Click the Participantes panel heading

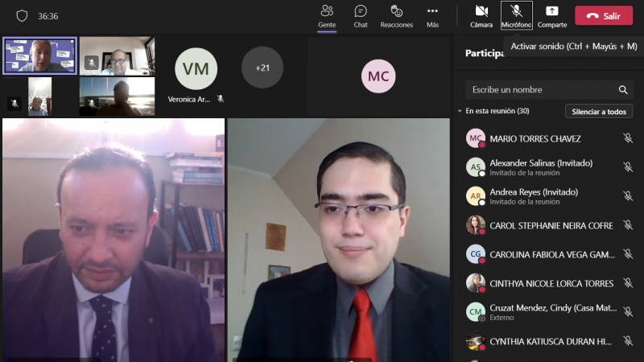point(485,53)
